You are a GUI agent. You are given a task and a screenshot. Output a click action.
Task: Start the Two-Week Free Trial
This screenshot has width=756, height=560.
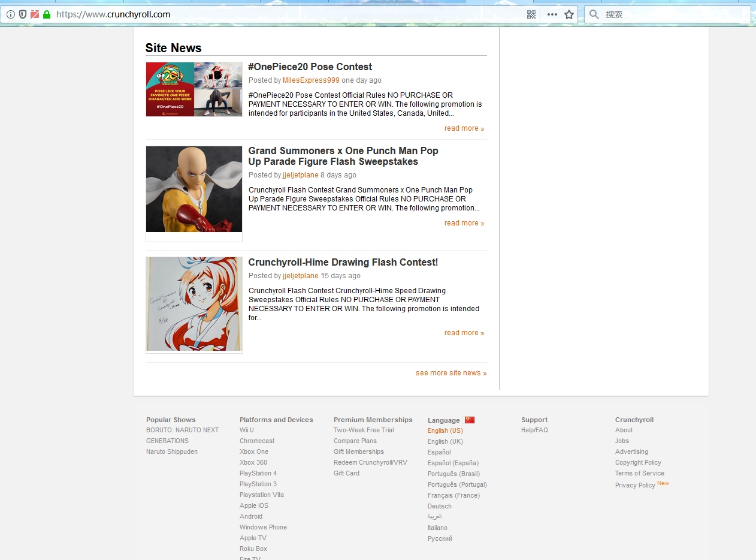(364, 430)
